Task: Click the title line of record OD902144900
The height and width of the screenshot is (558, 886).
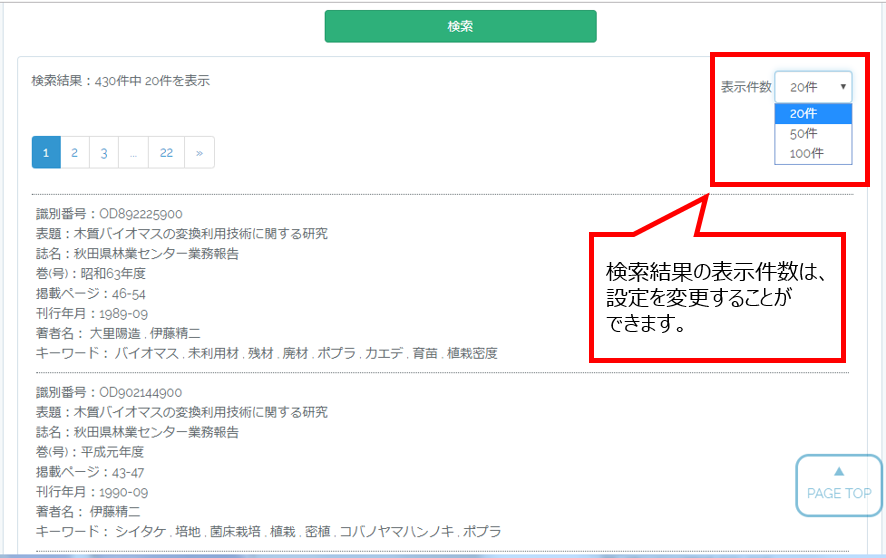Action: [181, 412]
